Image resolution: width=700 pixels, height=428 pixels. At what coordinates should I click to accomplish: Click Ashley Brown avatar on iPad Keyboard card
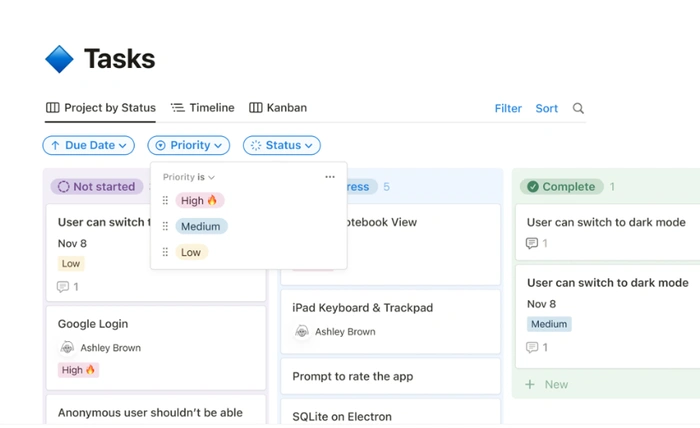coord(302,331)
